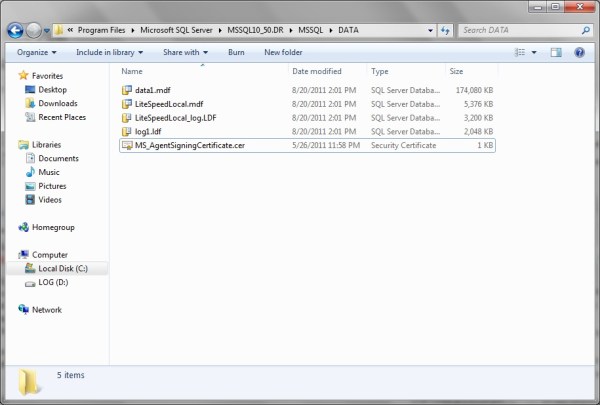Click the magnifier icon in search box
The width and height of the screenshot is (600, 405).
pos(583,30)
